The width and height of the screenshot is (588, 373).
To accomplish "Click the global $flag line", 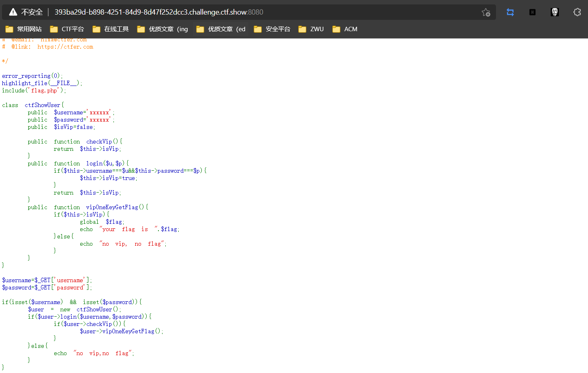I will [x=102, y=222].
